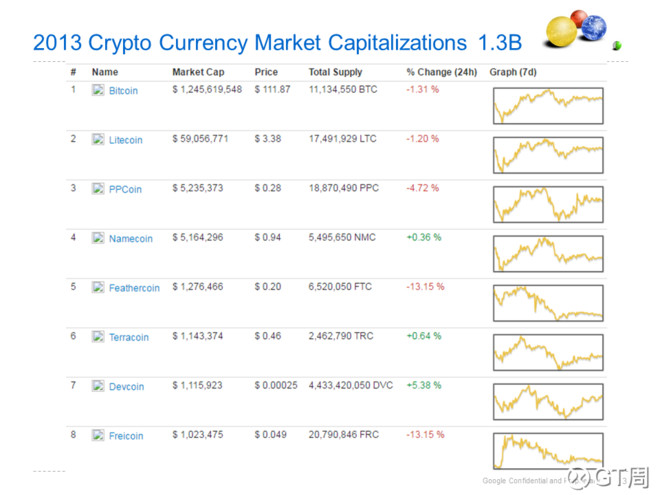Click the PPCoin coin icon
Screen dimensions: 660x495
[98, 189]
